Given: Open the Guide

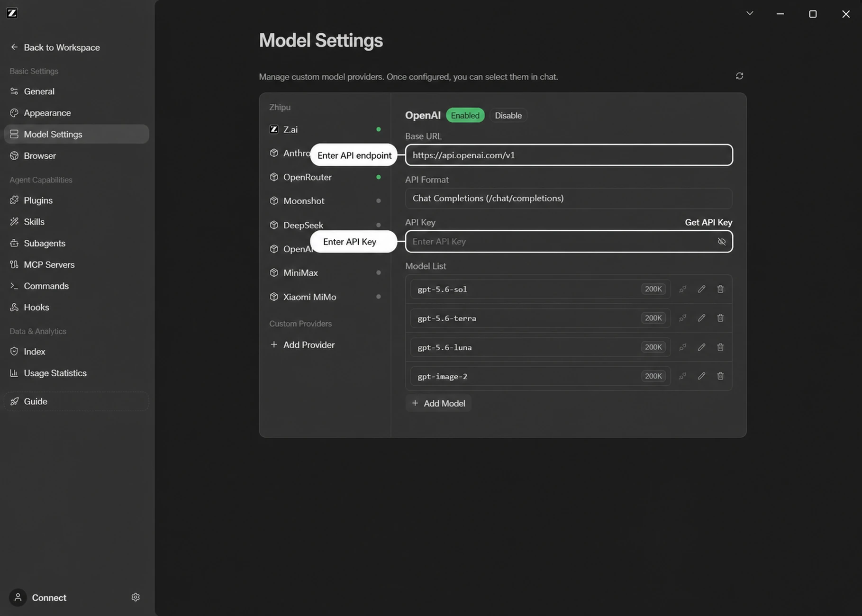Looking at the screenshot, I should point(76,401).
